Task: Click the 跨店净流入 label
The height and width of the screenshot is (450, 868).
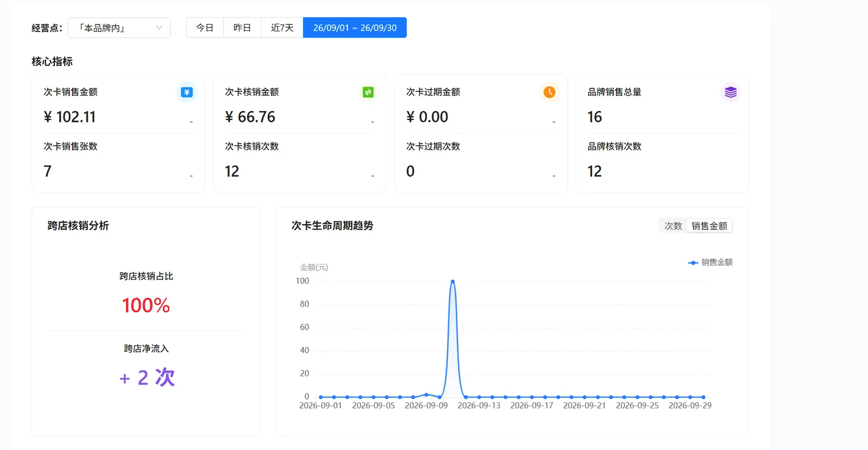Action: 146,349
